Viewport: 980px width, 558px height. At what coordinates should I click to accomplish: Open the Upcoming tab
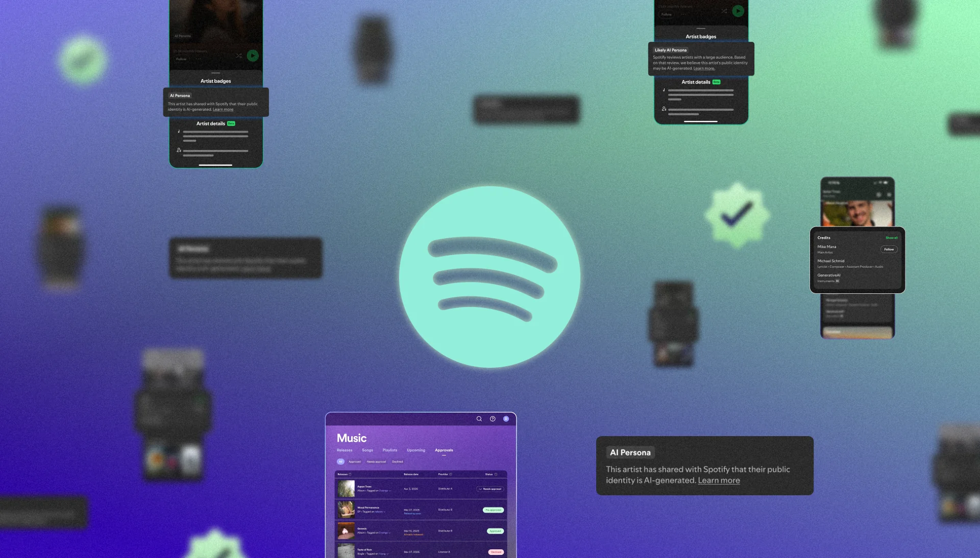pyautogui.click(x=416, y=450)
